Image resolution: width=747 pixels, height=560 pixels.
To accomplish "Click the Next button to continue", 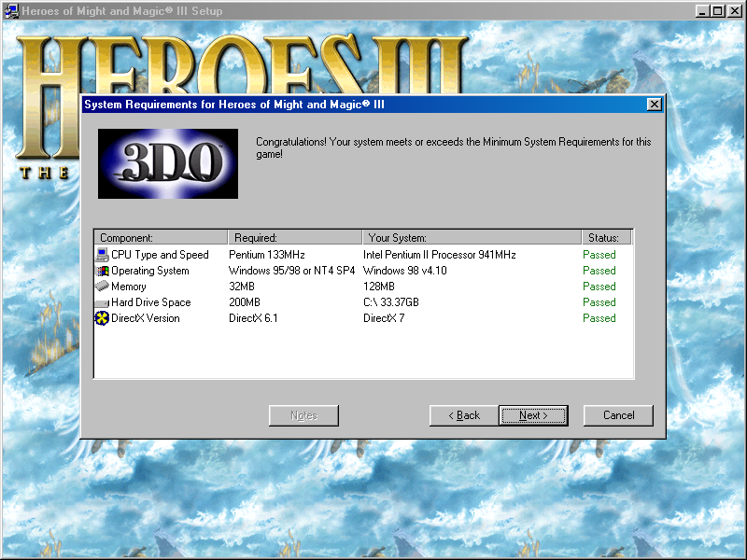I will (x=533, y=415).
